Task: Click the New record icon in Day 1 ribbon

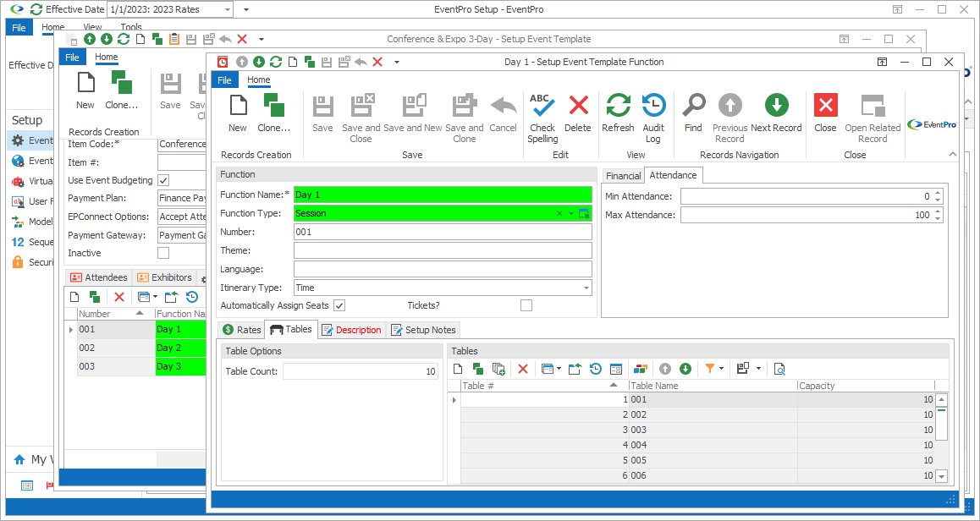Action: click(238, 106)
